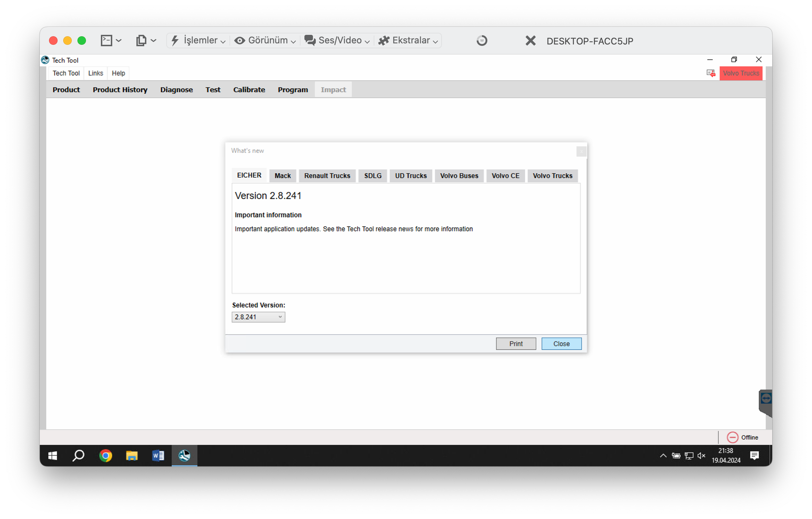Viewport: 812px width, 519px height.
Task: Click the Volvo Trucks red badge
Action: [x=741, y=73]
